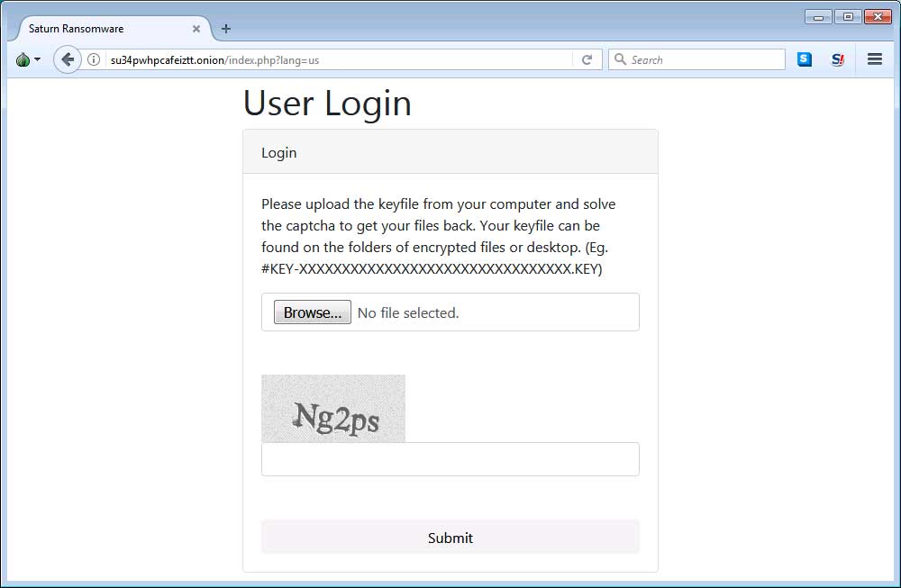Click the 'No file selected.' text
Screen dimensions: 901x588
click(408, 313)
